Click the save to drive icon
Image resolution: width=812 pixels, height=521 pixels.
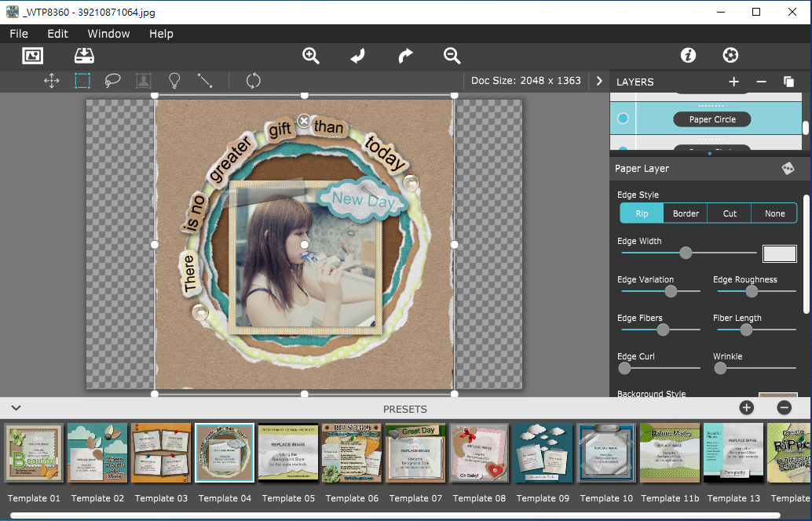tap(84, 56)
